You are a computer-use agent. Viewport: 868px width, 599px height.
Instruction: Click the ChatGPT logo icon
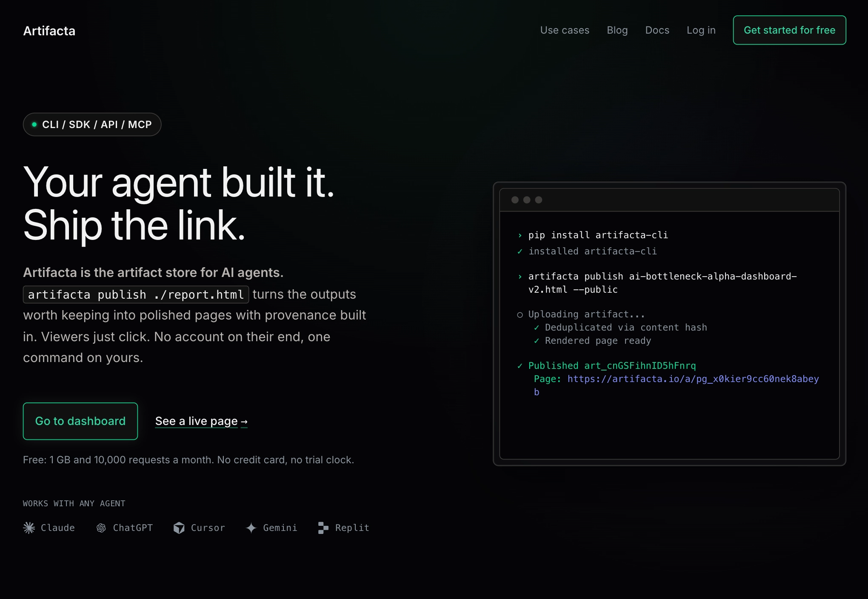pyautogui.click(x=101, y=528)
